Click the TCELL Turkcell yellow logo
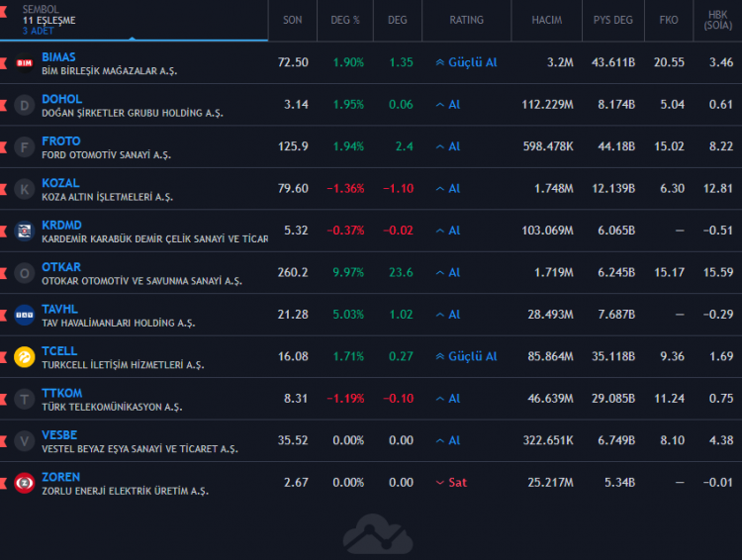742x560 pixels. pos(25,357)
